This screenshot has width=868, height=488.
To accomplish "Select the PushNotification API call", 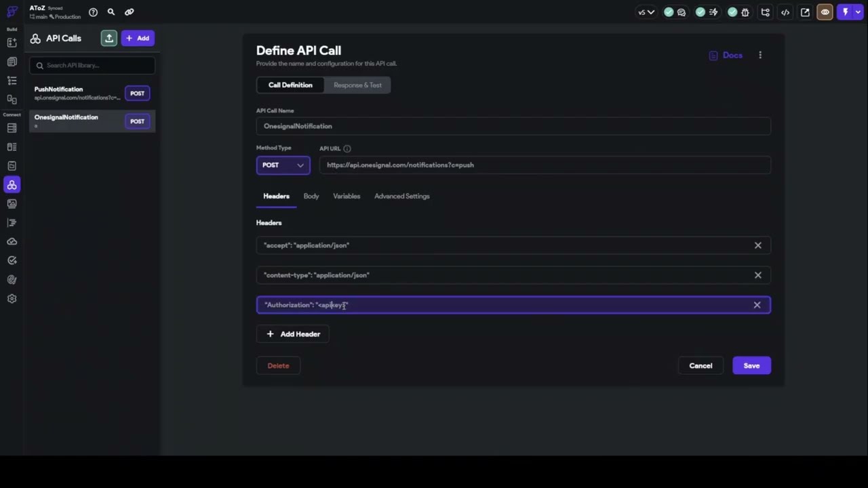I will [x=92, y=94].
